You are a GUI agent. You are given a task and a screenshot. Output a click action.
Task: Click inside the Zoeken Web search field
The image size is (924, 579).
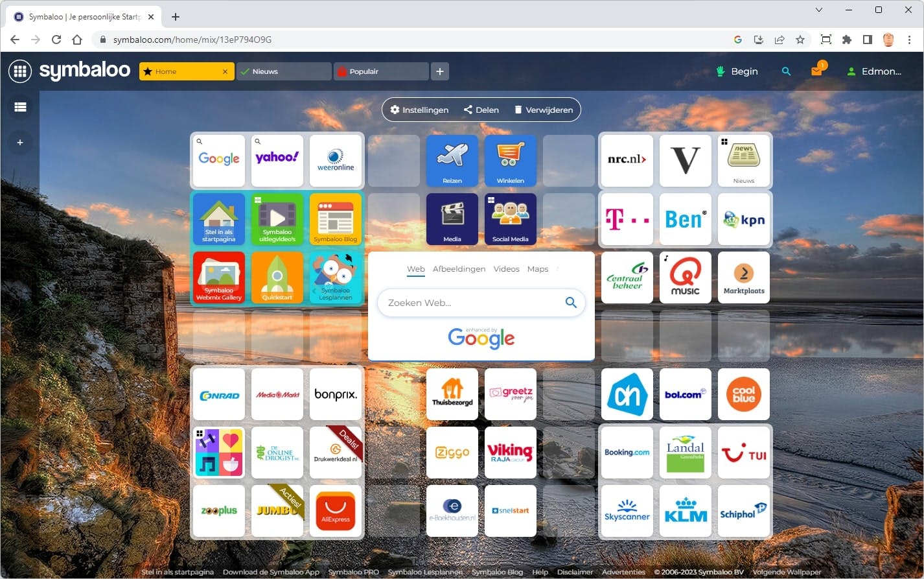click(467, 302)
